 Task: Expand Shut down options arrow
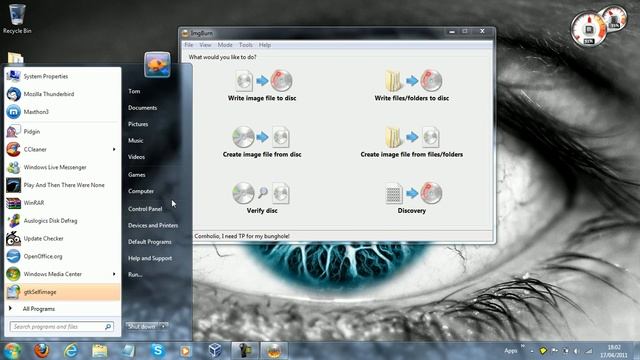coord(163,327)
